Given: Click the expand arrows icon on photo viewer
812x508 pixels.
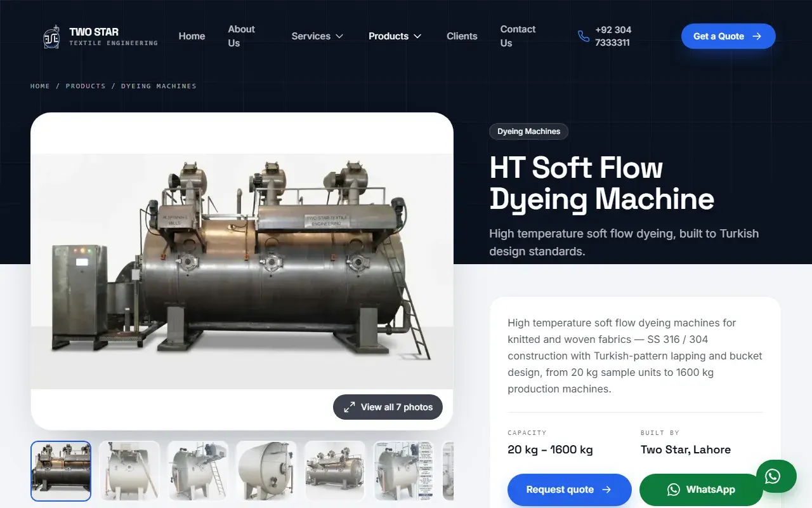Looking at the screenshot, I should 350,407.
